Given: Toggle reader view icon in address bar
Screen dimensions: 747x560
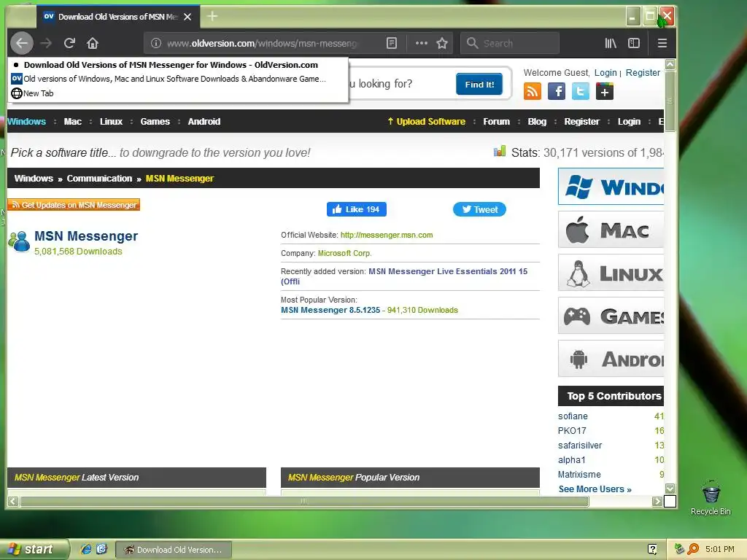Looking at the screenshot, I should [392, 43].
